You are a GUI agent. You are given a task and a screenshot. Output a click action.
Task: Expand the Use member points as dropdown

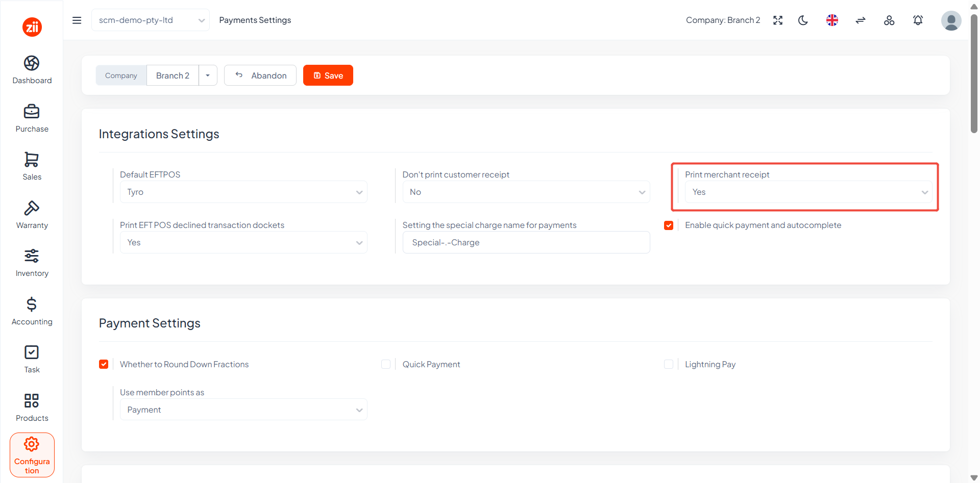243,410
